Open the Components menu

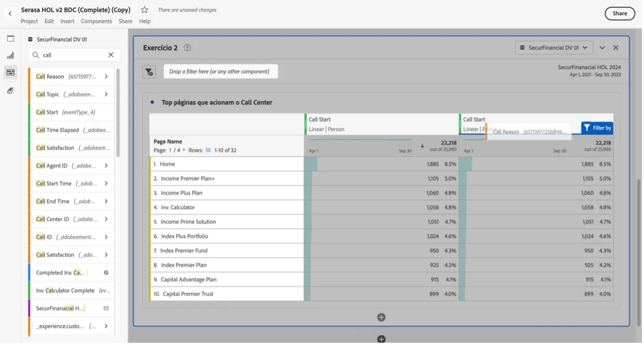pos(96,21)
